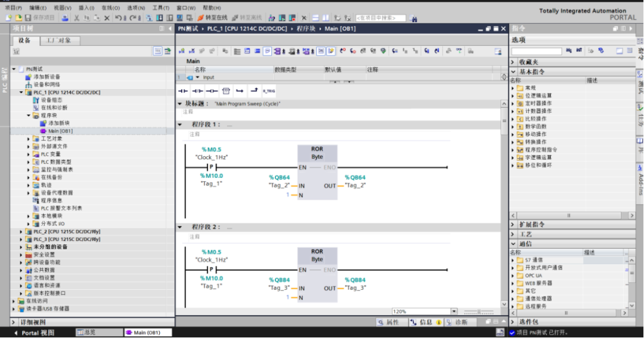Image resolution: width=644 pixels, height=338 pixels.
Task: Insert a normally closed contact
Action: click(x=197, y=91)
